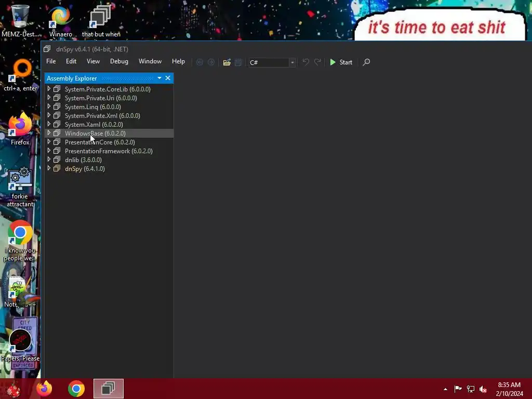
Task: Select System.Private.CoreLib (6.0.0.0) row
Action: coord(109,89)
